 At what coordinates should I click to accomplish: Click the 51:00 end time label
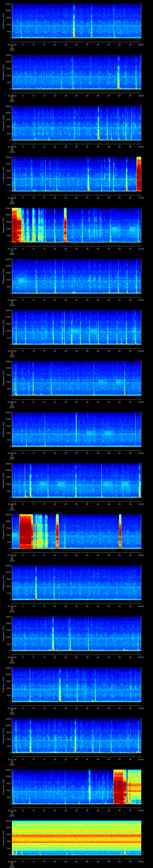[141, 708]
